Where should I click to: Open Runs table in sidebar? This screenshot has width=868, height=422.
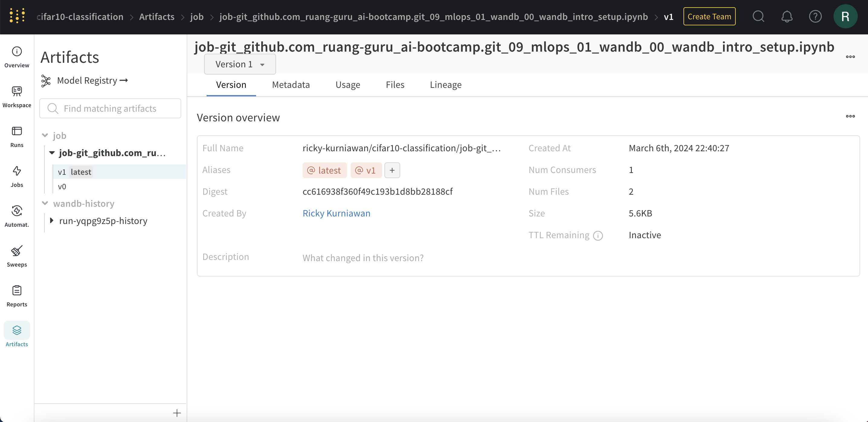[x=17, y=137]
